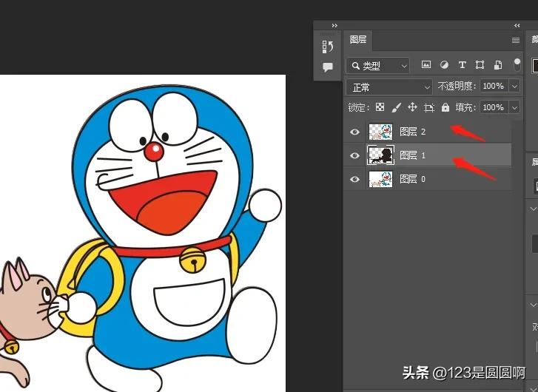Open the layers panel hamburger menu
The width and height of the screenshot is (538, 392).
(x=516, y=40)
